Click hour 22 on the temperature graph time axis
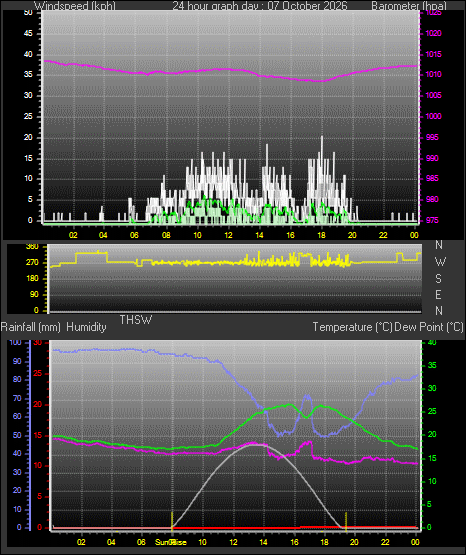The height and width of the screenshot is (555, 466). [x=385, y=542]
